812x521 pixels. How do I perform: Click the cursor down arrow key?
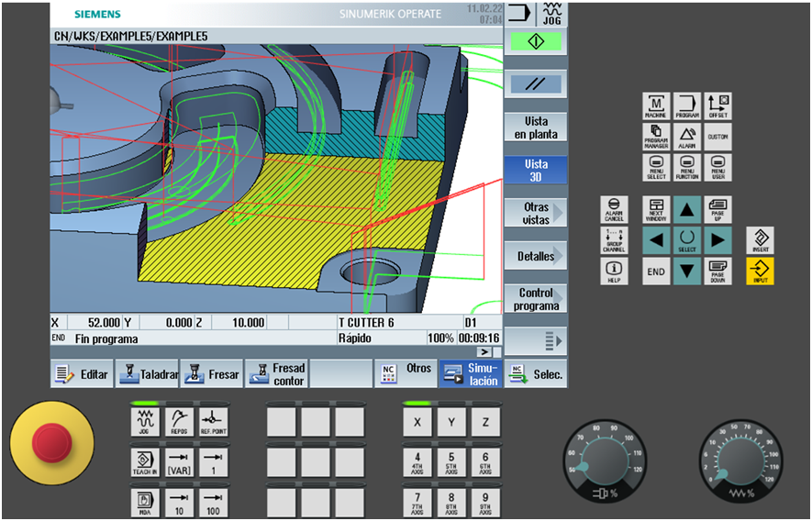tap(687, 271)
